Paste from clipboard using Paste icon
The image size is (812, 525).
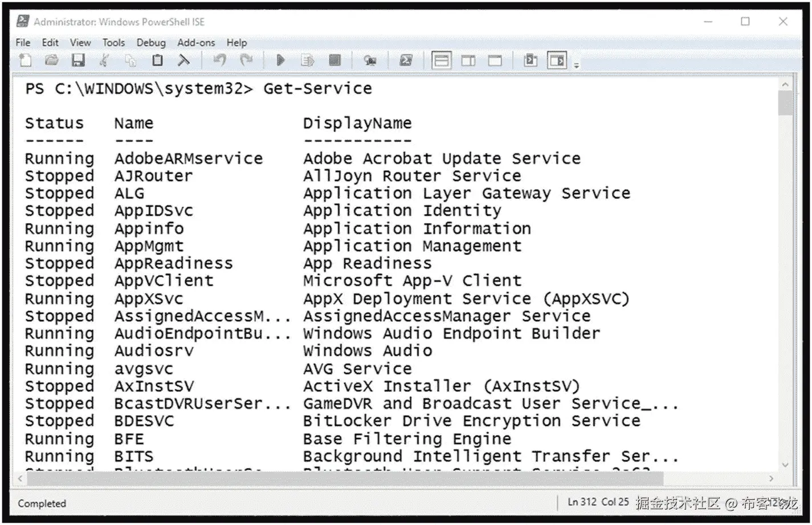[157, 60]
